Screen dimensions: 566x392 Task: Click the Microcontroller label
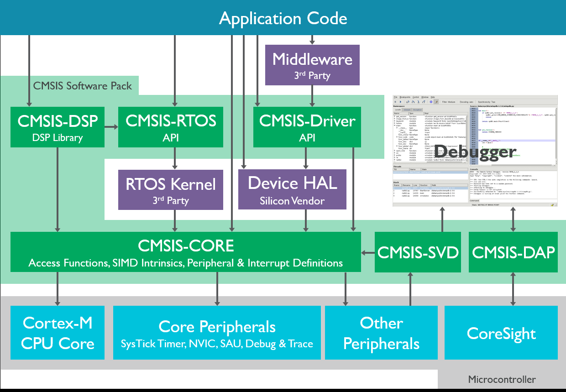pyautogui.click(x=502, y=379)
